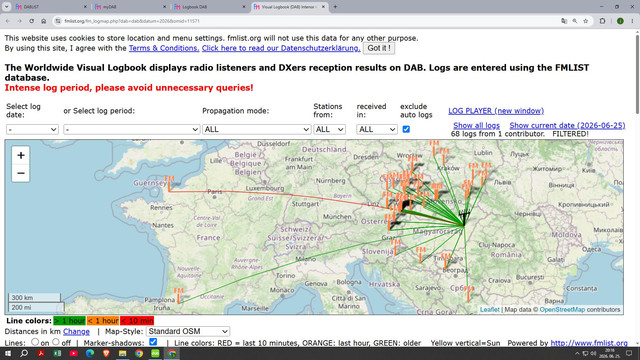Select the FM marker in Serbia (Србија)
640x360 pixels.
[x=469, y=293]
